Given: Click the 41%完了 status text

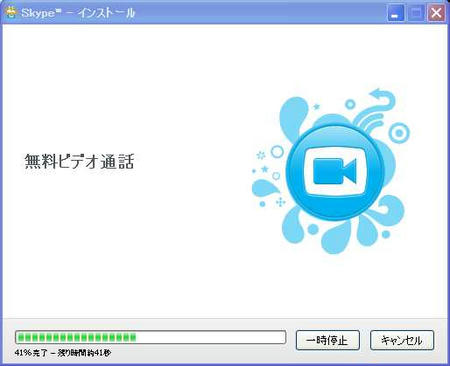Looking at the screenshot, I should coord(63,353).
